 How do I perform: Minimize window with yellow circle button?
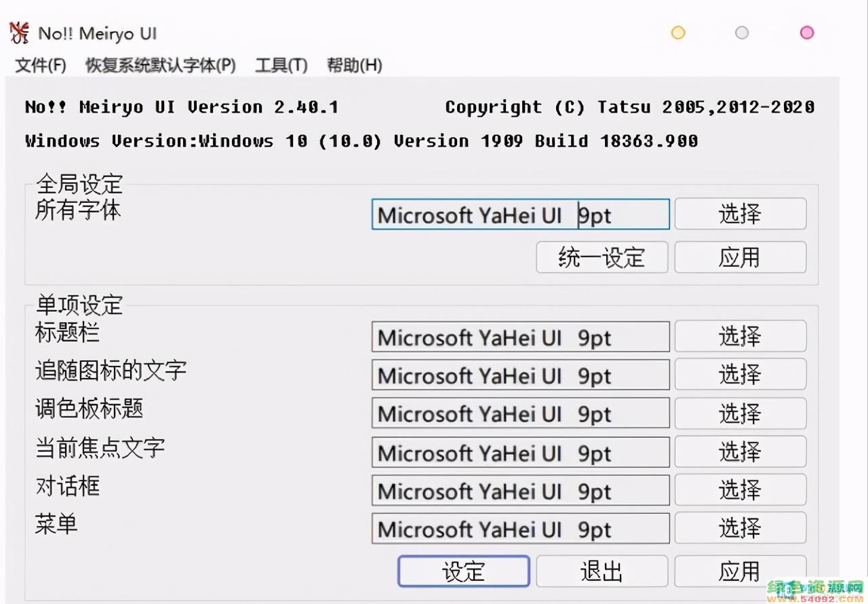tap(678, 33)
